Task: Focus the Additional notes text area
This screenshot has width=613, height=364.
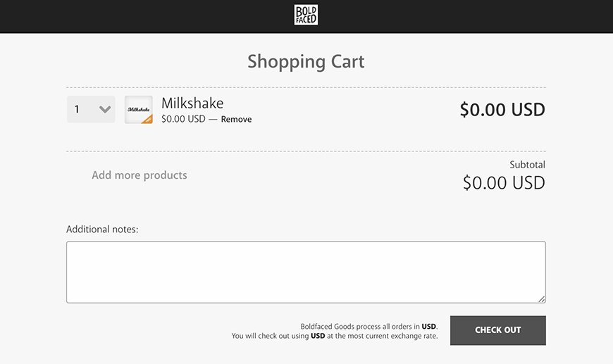Action: (306, 272)
